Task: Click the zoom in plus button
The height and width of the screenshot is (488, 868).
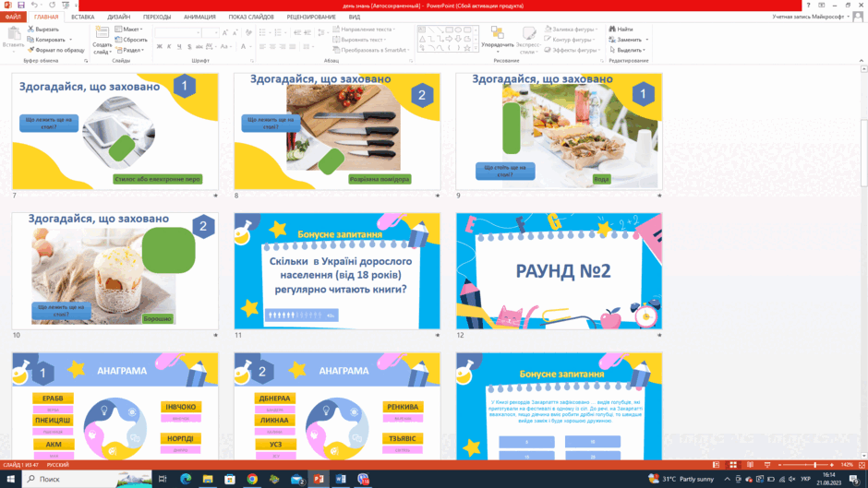Action: coord(831,465)
